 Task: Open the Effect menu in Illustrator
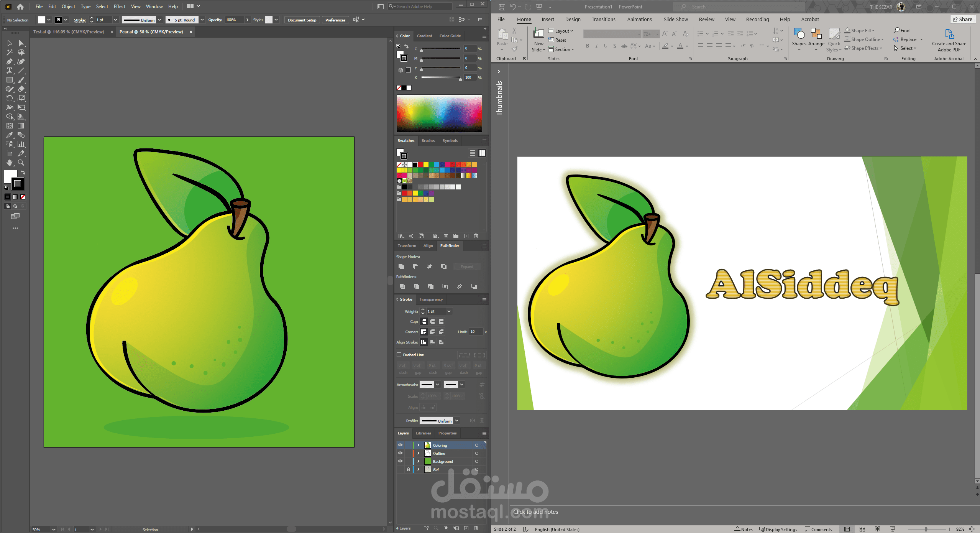point(119,7)
